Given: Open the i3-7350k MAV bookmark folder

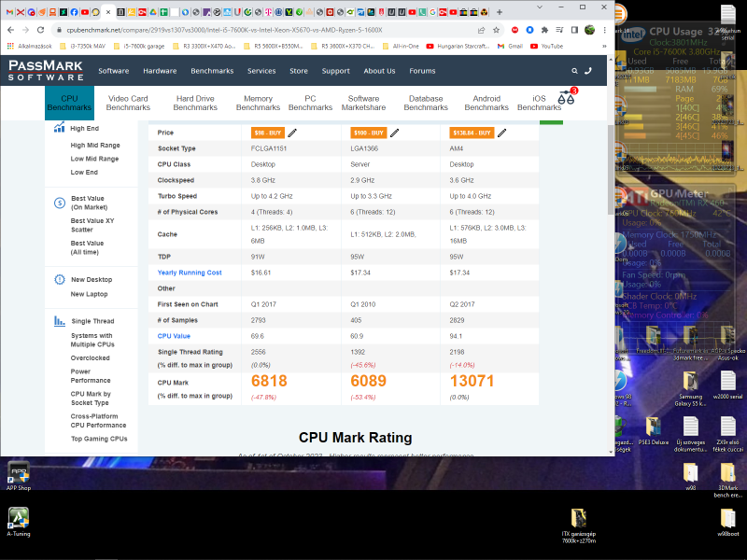Looking at the screenshot, I should coord(83,46).
